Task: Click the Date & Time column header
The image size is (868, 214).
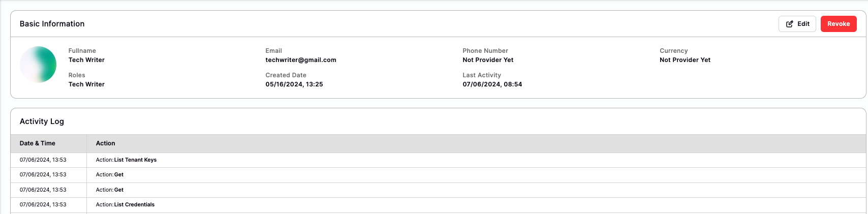Action: click(38, 143)
